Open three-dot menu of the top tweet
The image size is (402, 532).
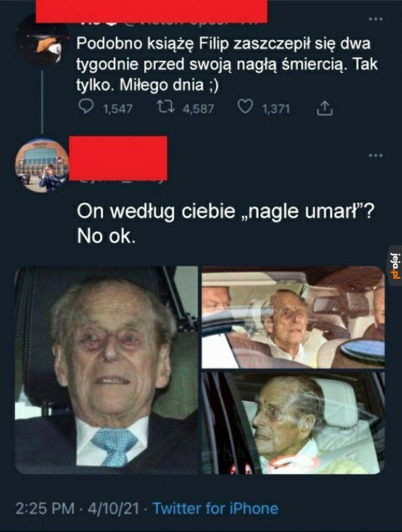[376, 19]
